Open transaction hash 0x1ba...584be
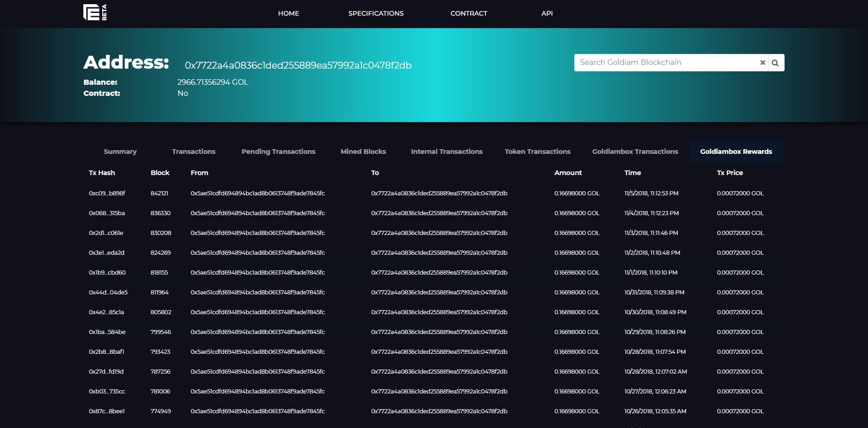This screenshot has height=428, width=868. coord(107,332)
